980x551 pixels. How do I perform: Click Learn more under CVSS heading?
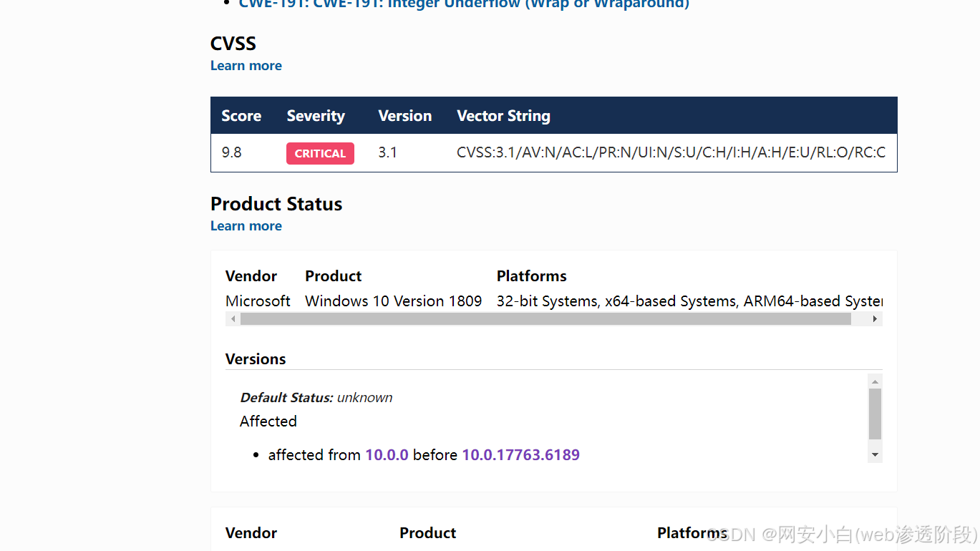click(246, 66)
